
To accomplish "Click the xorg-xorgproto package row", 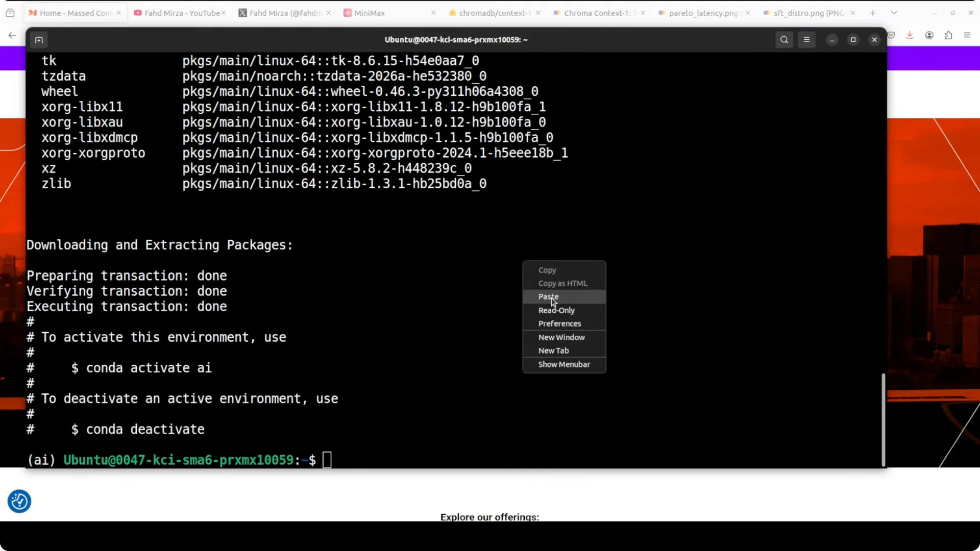I will click(x=305, y=153).
